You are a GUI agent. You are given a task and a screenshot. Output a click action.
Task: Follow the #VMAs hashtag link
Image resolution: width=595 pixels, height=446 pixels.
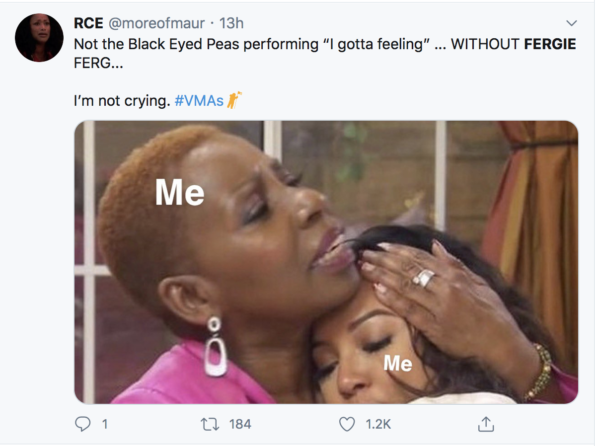[199, 101]
